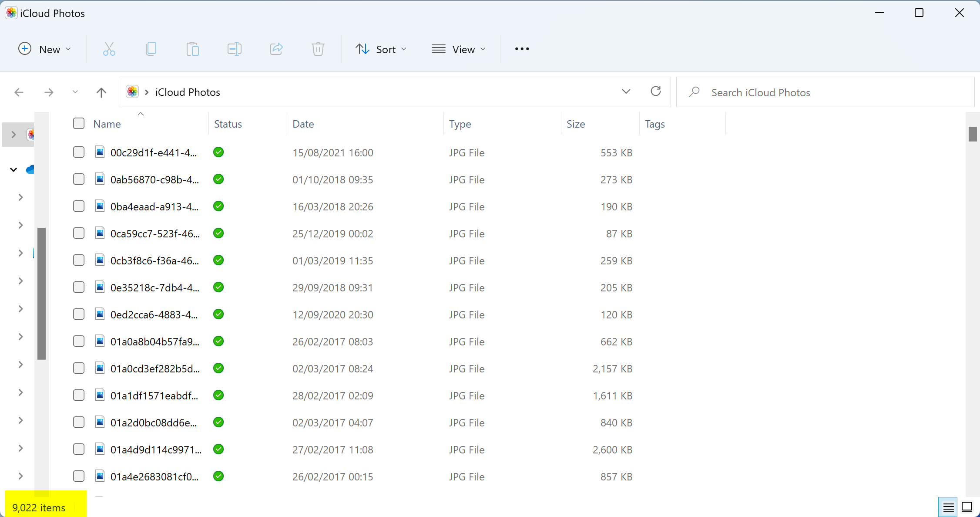980x517 pixels.
Task: Click the iCloud Photos breadcrumb link
Action: (188, 92)
